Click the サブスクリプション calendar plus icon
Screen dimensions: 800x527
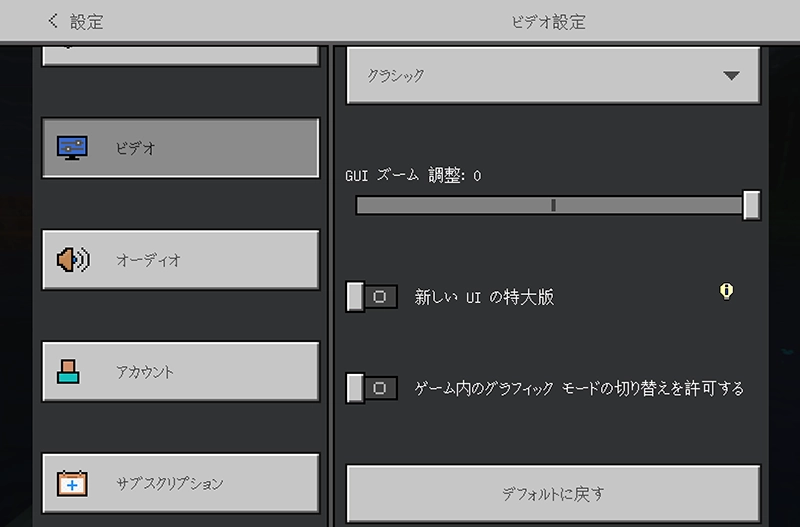coord(73,483)
